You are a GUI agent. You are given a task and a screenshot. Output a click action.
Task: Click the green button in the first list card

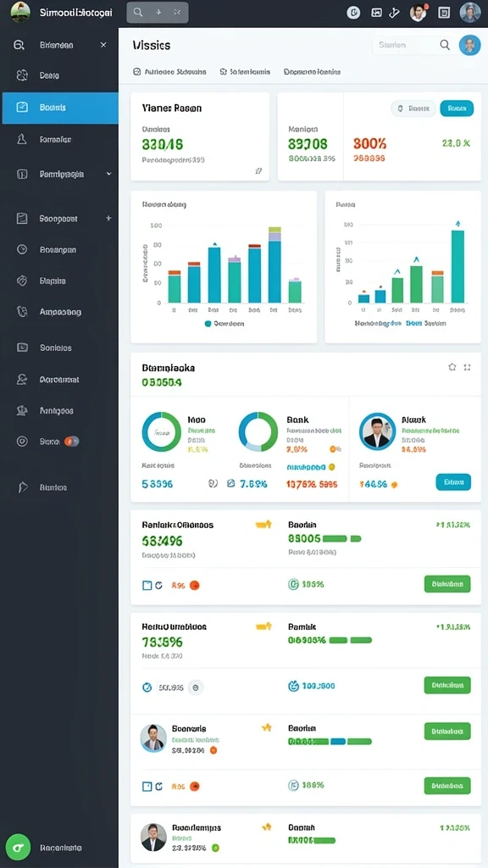point(447,584)
